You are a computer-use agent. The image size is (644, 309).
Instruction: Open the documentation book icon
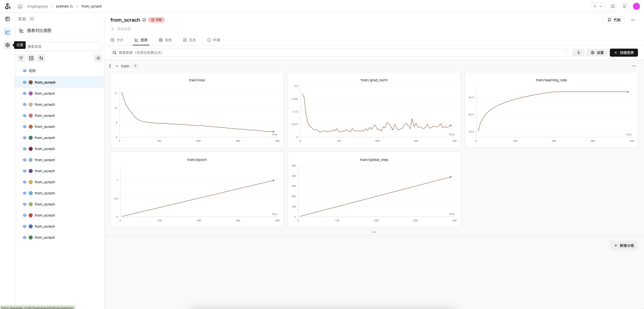613,6
